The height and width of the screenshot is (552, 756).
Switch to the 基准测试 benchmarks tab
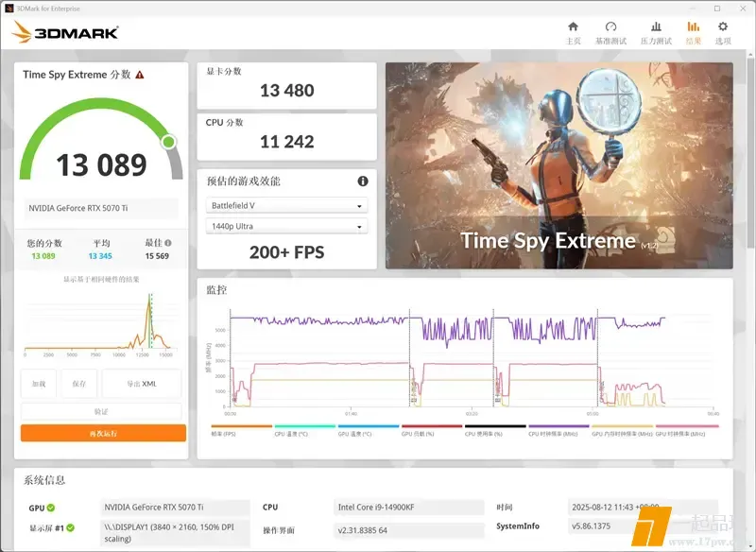[610, 33]
